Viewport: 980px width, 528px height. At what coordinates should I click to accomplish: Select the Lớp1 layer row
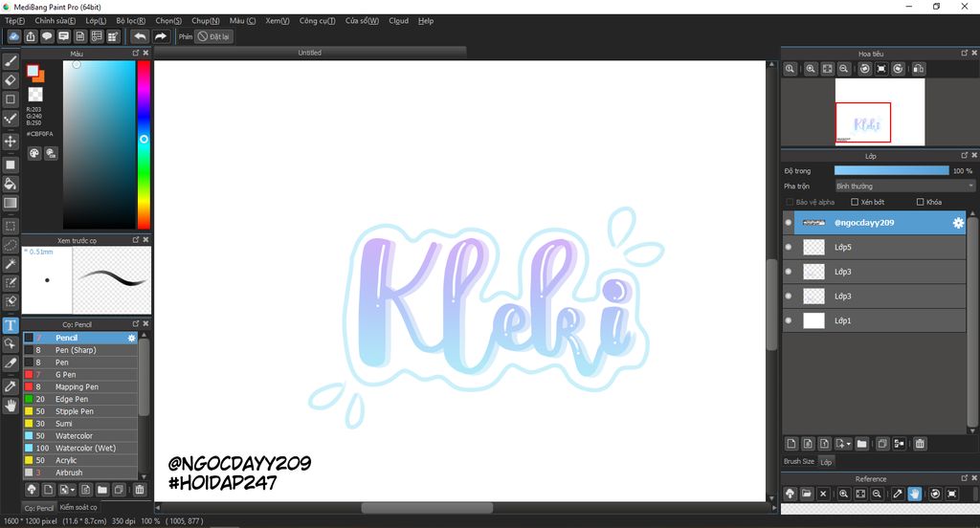coord(875,320)
